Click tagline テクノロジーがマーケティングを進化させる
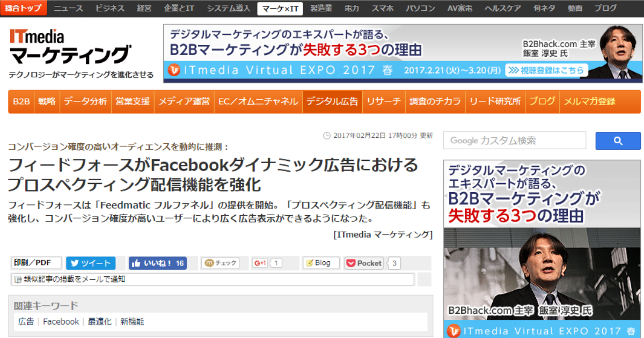 click(x=81, y=75)
